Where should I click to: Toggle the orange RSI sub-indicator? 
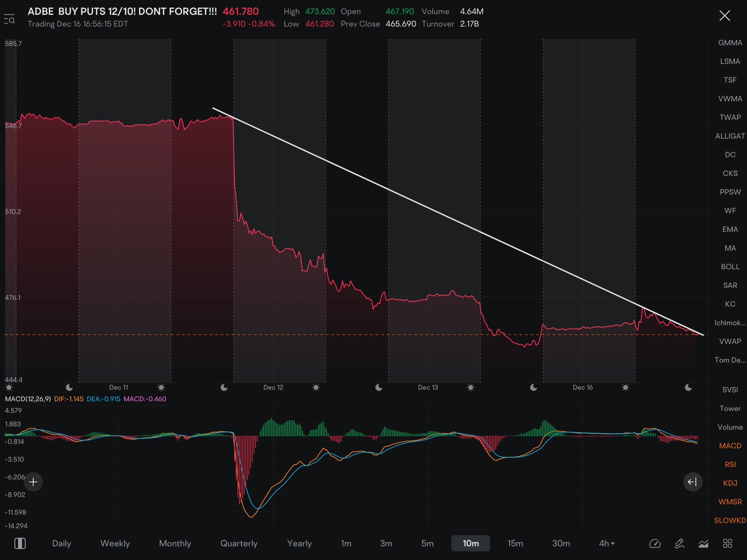[x=730, y=465]
